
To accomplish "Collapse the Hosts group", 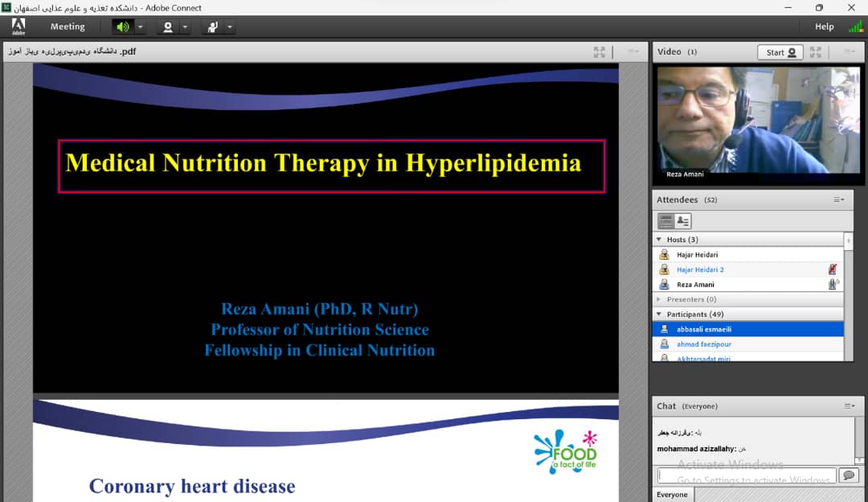I will (660, 240).
